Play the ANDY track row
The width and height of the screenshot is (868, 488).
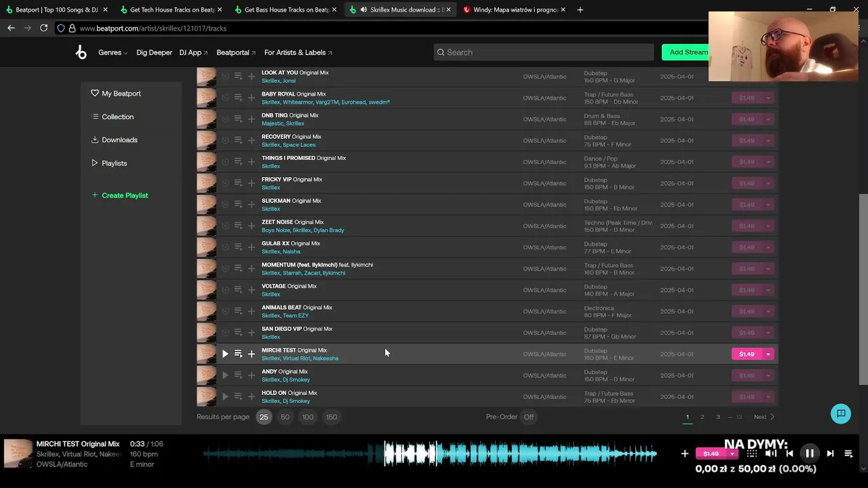(225, 375)
